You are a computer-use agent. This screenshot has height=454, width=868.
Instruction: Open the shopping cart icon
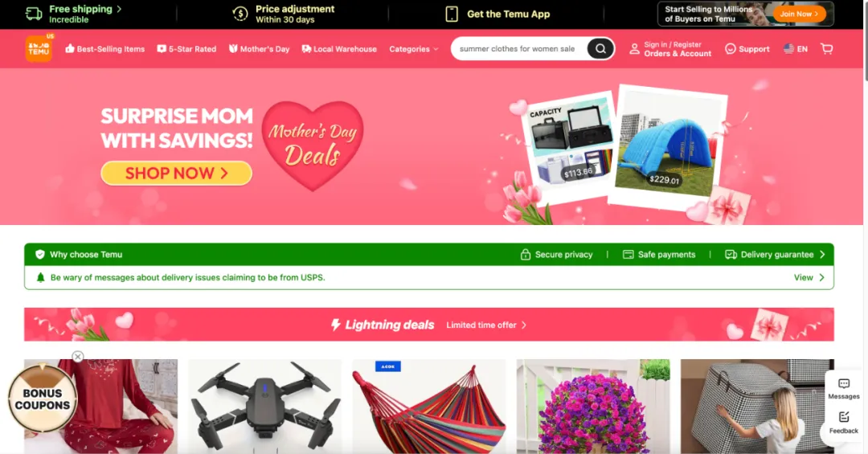coord(826,49)
